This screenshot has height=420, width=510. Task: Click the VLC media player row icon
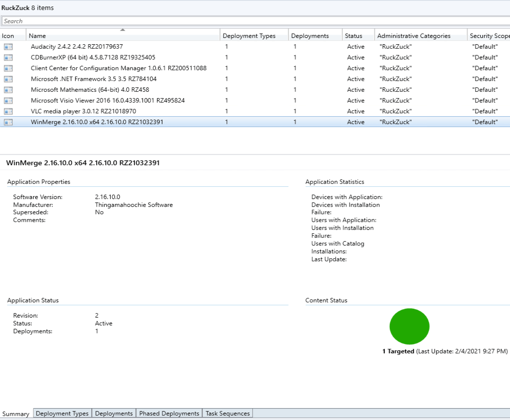pos(8,111)
